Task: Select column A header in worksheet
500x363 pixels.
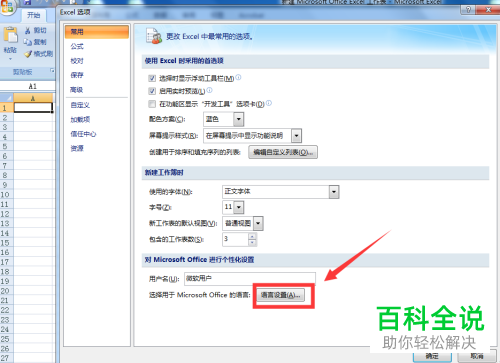Action: (33, 98)
